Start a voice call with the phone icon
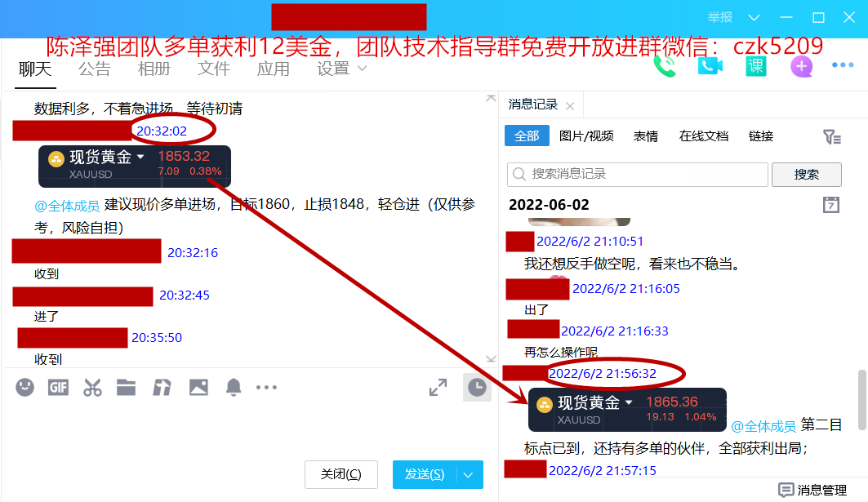The image size is (868, 502). click(665, 66)
